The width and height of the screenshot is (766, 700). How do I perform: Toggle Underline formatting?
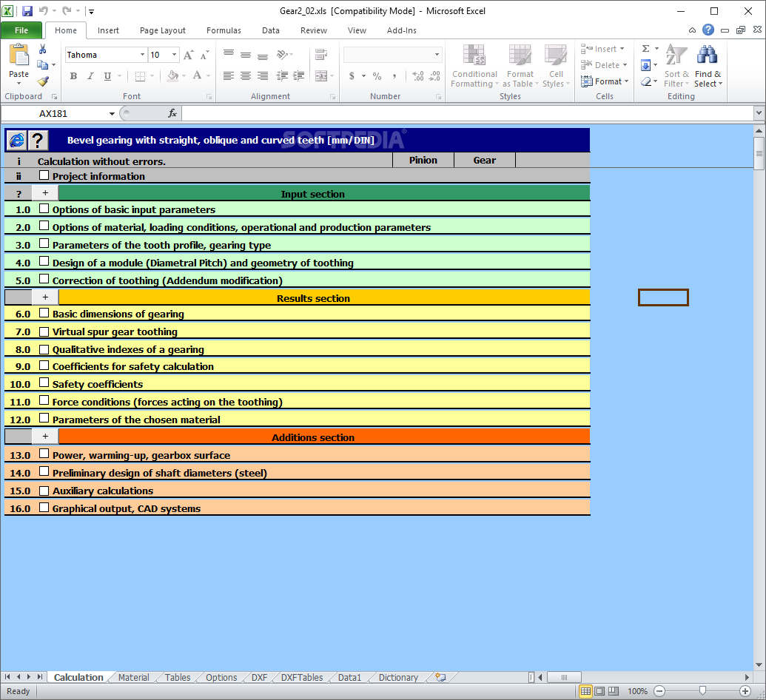coord(107,75)
